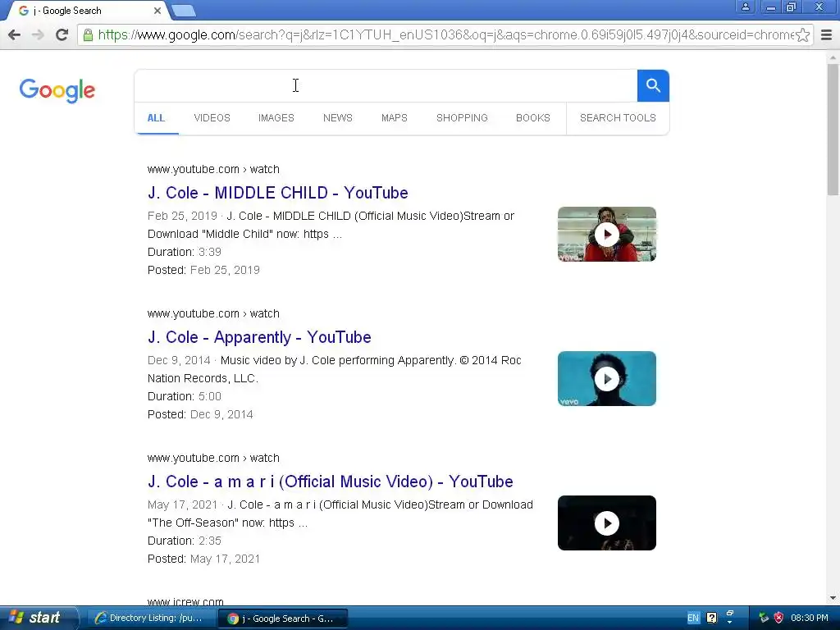Switch to the IMAGES tab
This screenshot has height=630, width=840.
coord(276,118)
